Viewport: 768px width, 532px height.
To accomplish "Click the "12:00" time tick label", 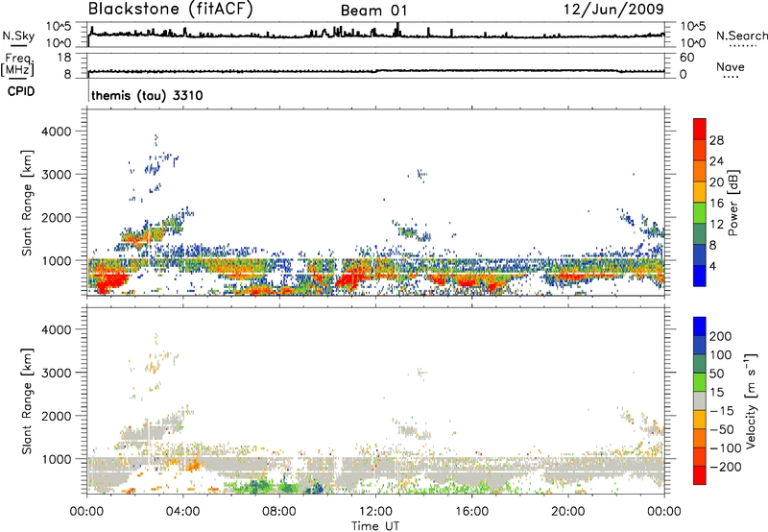I will coord(375,512).
